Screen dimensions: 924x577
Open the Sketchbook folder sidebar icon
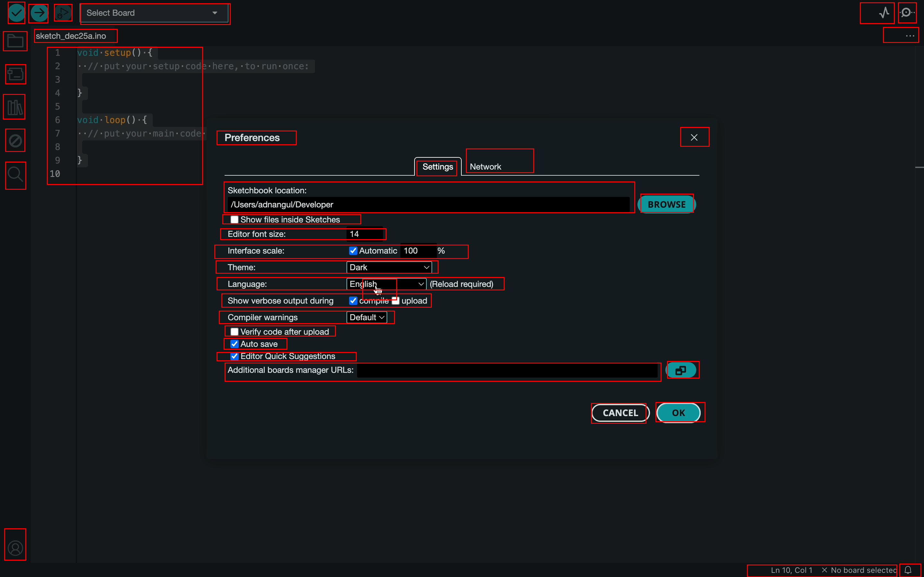pos(15,41)
